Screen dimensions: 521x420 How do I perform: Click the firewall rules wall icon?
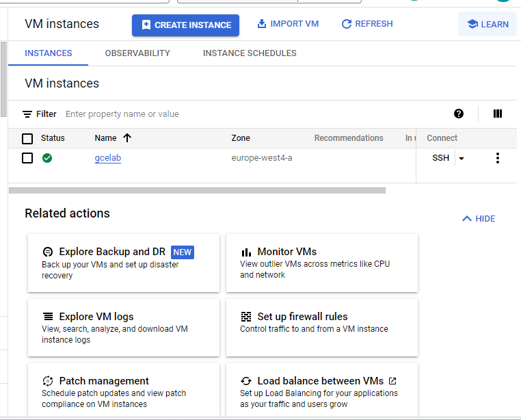246,317
